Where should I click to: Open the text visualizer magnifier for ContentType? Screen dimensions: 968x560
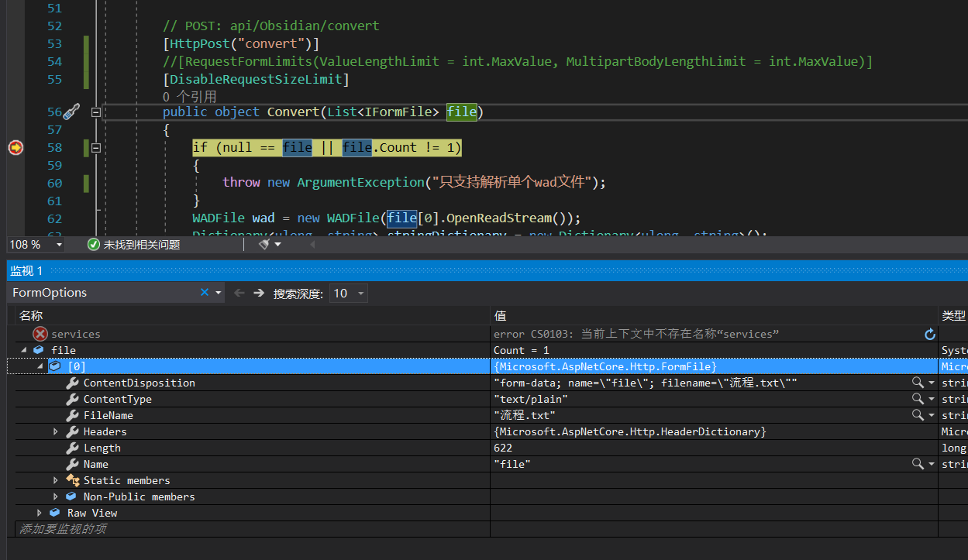918,399
